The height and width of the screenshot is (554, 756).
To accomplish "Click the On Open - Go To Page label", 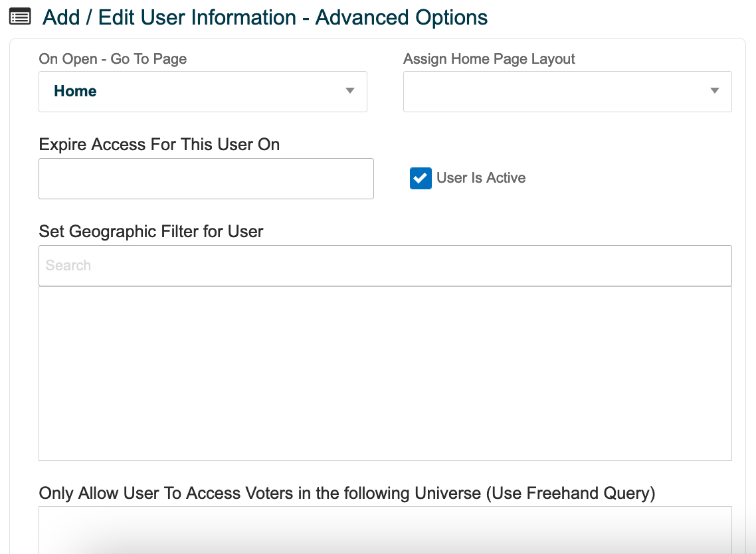I will 112,59.
